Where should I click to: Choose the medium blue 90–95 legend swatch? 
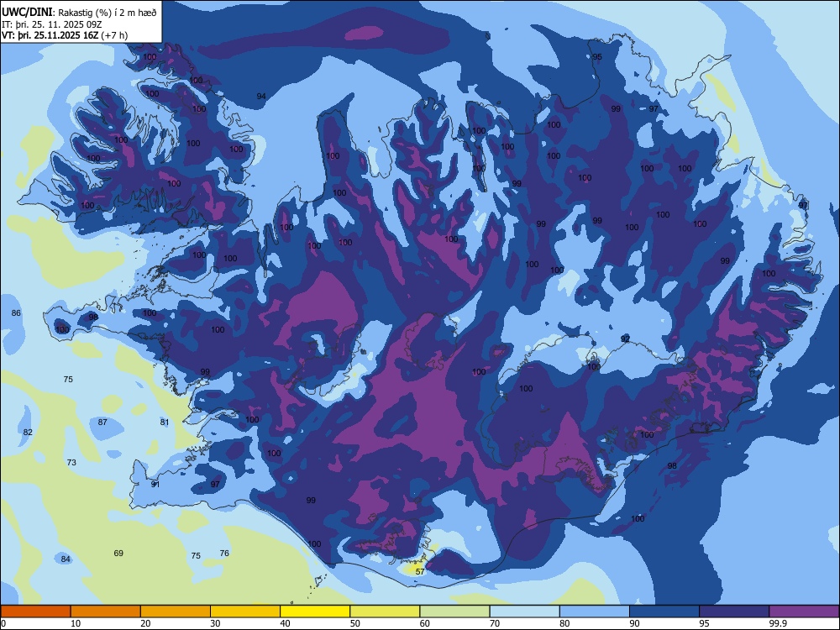[x=664, y=612]
